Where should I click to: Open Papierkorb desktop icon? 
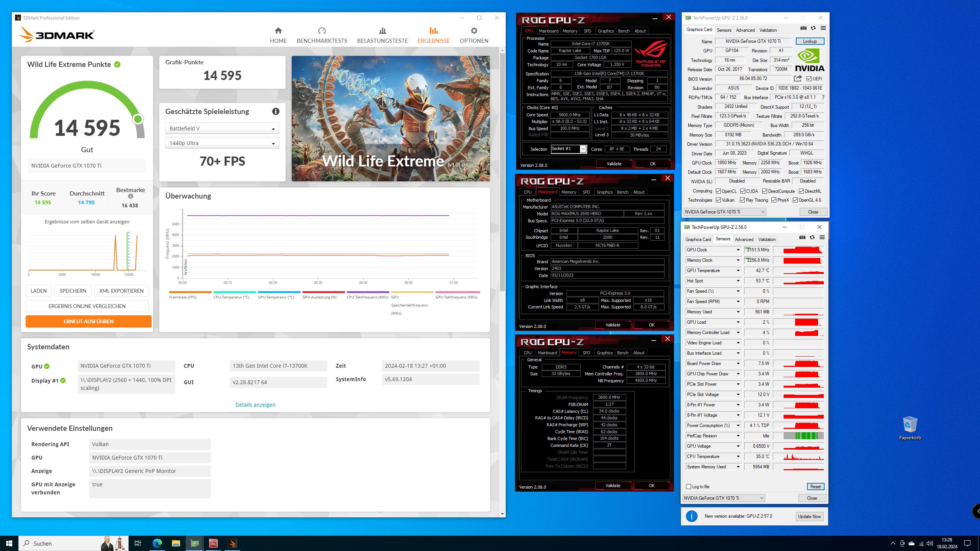910,428
